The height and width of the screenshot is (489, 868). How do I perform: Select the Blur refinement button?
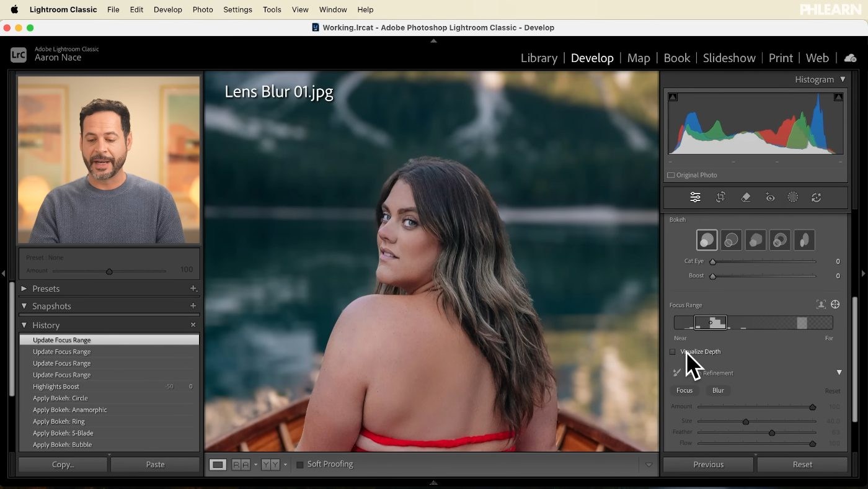coord(718,390)
